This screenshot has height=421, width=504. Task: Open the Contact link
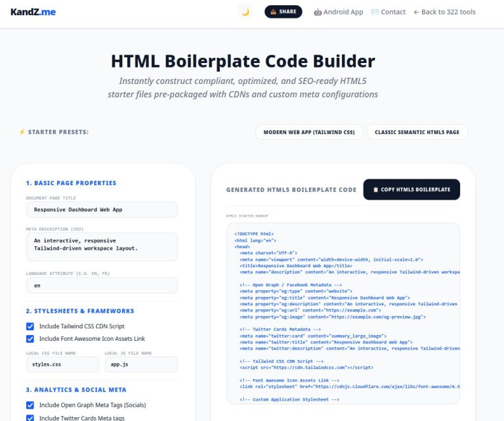coord(388,12)
